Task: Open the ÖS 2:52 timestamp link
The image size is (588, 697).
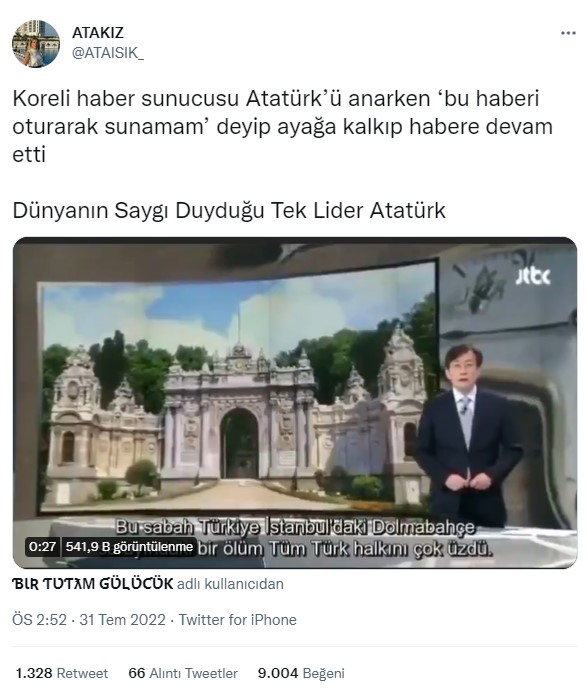Action: click(x=39, y=620)
